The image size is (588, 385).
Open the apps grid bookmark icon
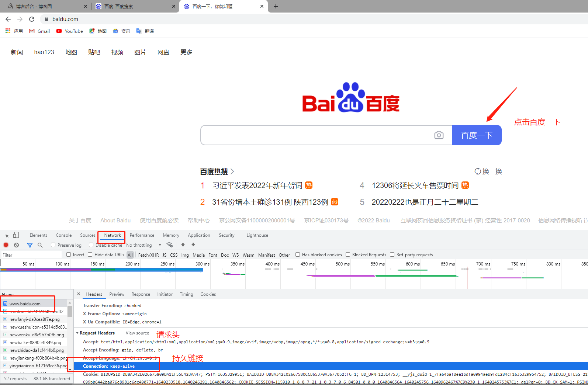pyautogui.click(x=8, y=31)
